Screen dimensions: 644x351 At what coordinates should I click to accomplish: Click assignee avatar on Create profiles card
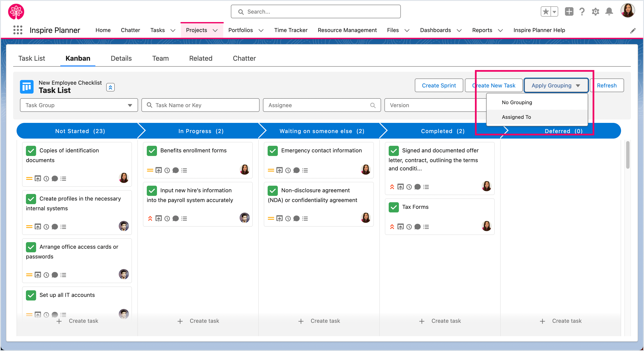tap(124, 226)
